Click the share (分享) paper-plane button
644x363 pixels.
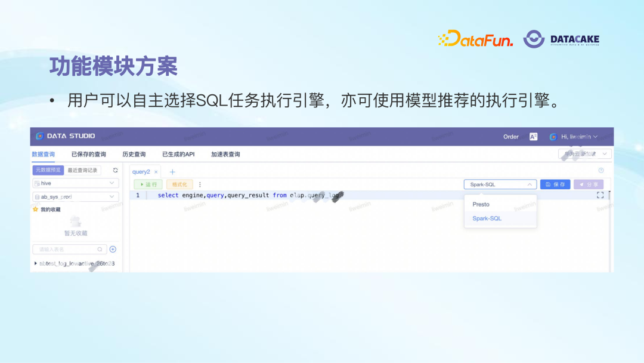[589, 184]
